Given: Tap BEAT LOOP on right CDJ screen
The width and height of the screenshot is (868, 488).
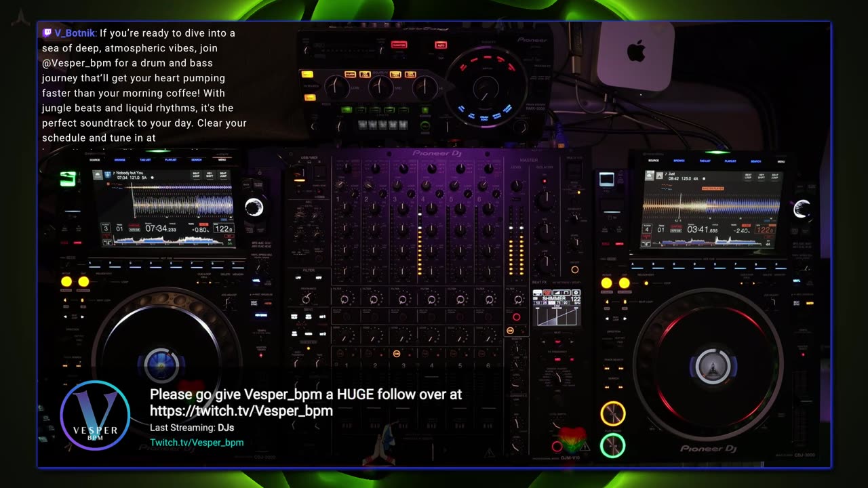Looking at the screenshot, I should click(x=747, y=176).
